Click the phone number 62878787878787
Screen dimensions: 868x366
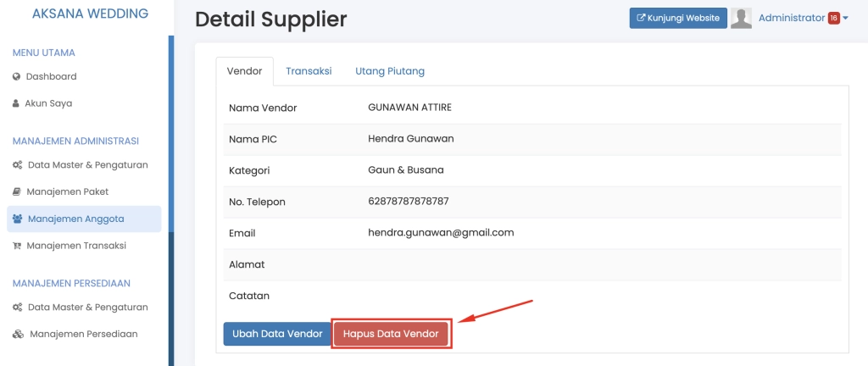point(409,202)
